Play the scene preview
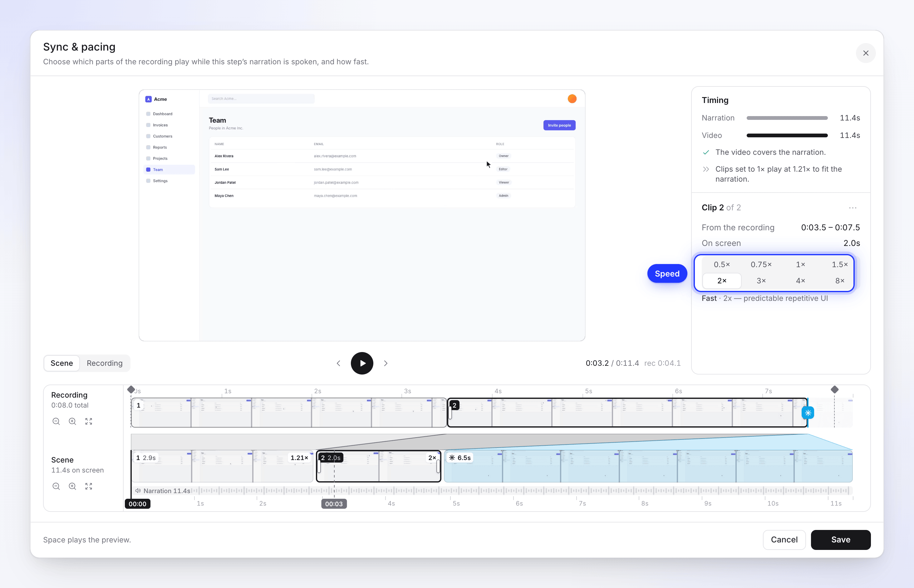 (362, 363)
